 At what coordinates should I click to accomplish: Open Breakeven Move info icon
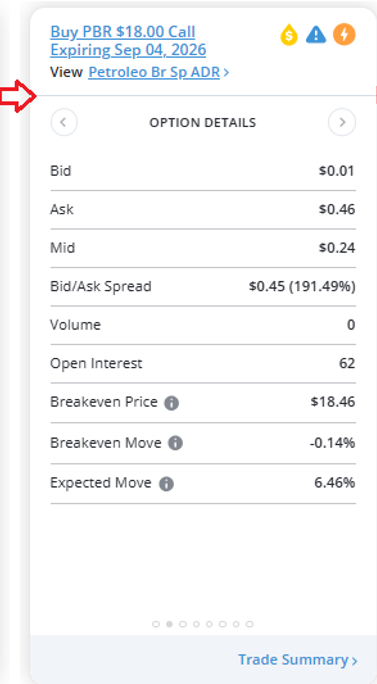[175, 444]
